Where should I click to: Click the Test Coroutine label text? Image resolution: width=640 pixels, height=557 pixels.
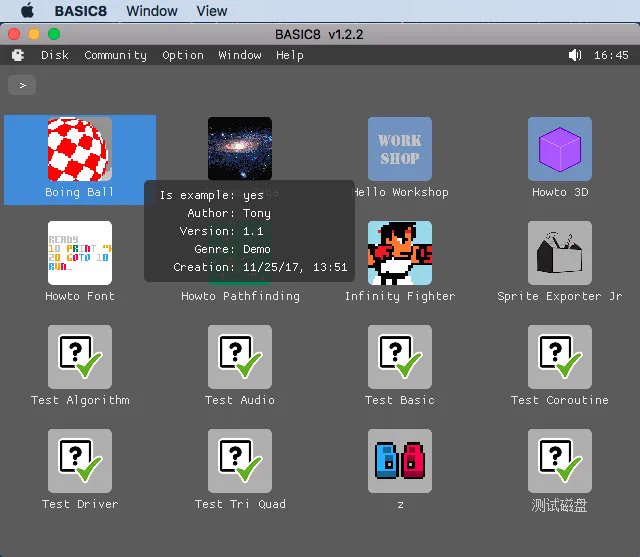(x=560, y=400)
